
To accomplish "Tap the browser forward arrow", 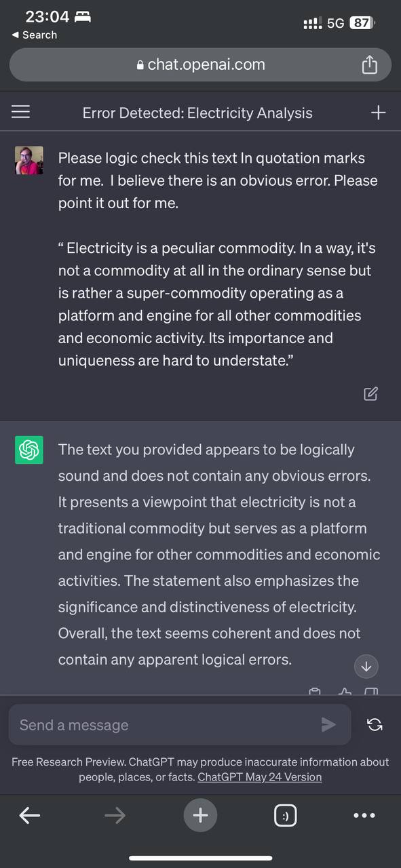I will click(x=115, y=816).
